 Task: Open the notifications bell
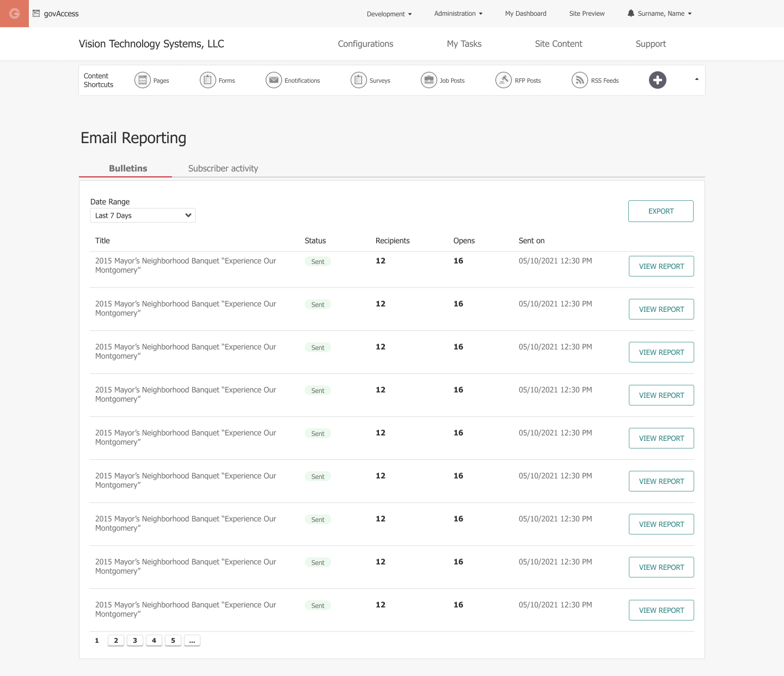631,13
